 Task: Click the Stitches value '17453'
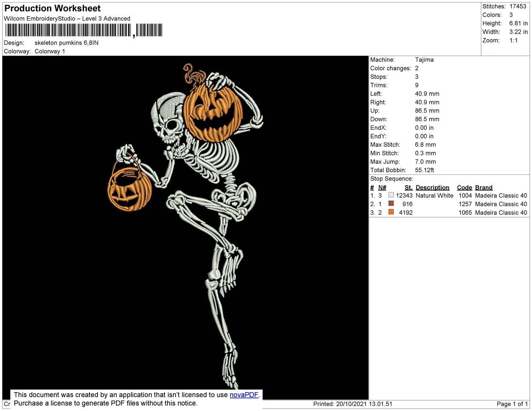(518, 6)
